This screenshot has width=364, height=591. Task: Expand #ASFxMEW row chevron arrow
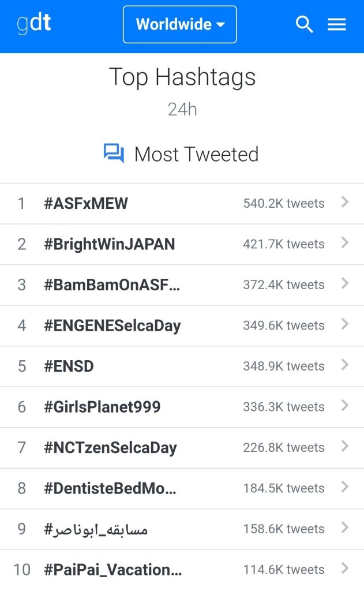point(344,202)
